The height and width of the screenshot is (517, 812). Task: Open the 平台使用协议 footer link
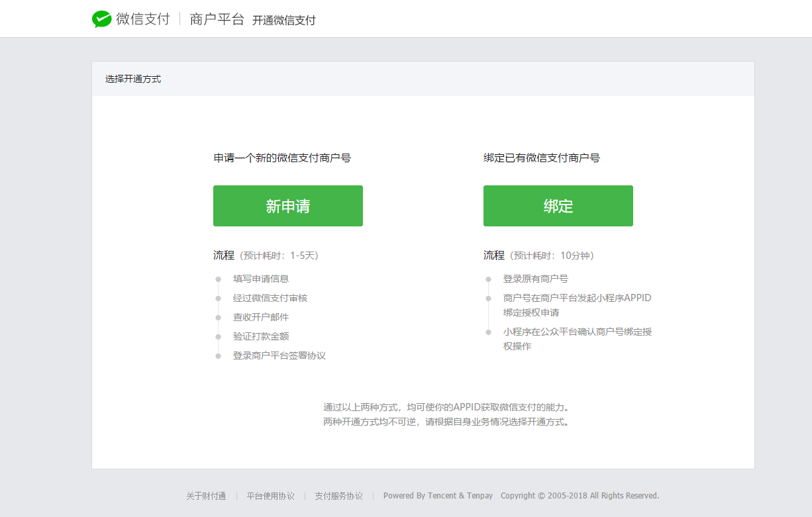tap(271, 496)
